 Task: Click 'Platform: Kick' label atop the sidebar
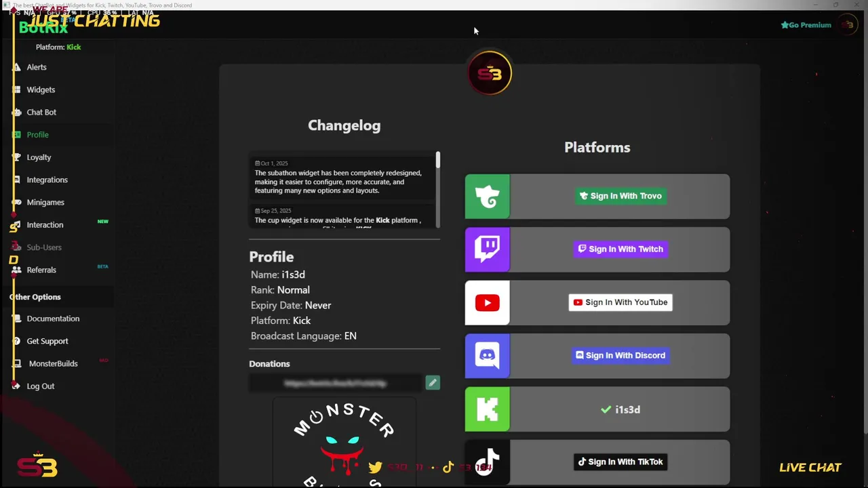(x=58, y=47)
